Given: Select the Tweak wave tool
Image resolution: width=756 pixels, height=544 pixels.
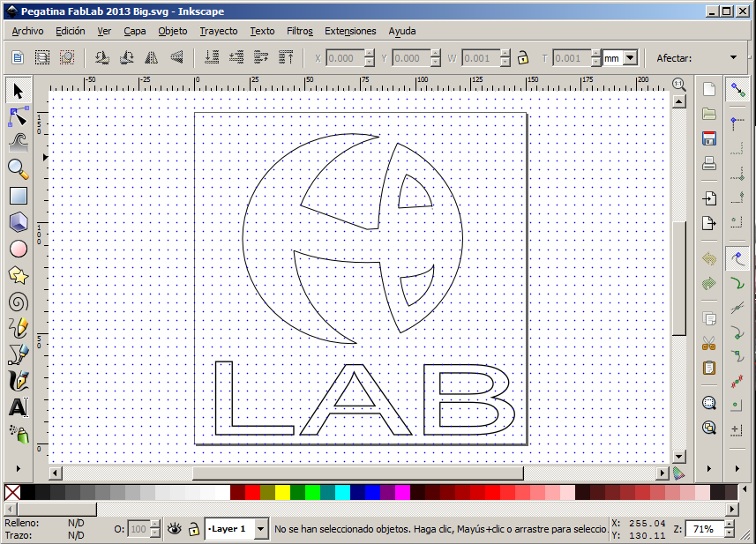Looking at the screenshot, I should tap(19, 143).
